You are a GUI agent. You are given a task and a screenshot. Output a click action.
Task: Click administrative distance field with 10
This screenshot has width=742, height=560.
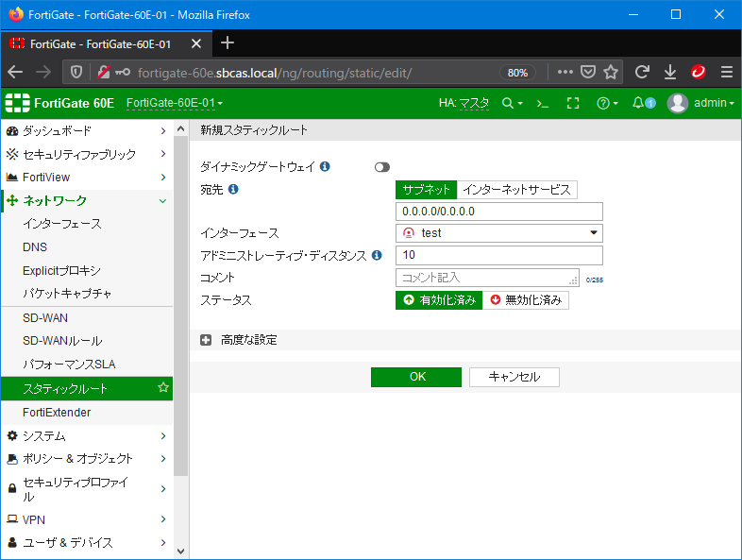pyautogui.click(x=499, y=255)
